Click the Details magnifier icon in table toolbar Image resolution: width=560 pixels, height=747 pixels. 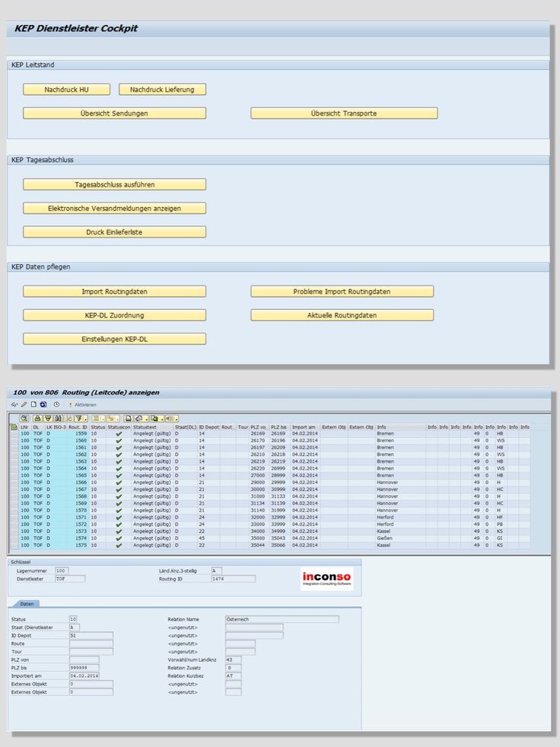(x=24, y=418)
